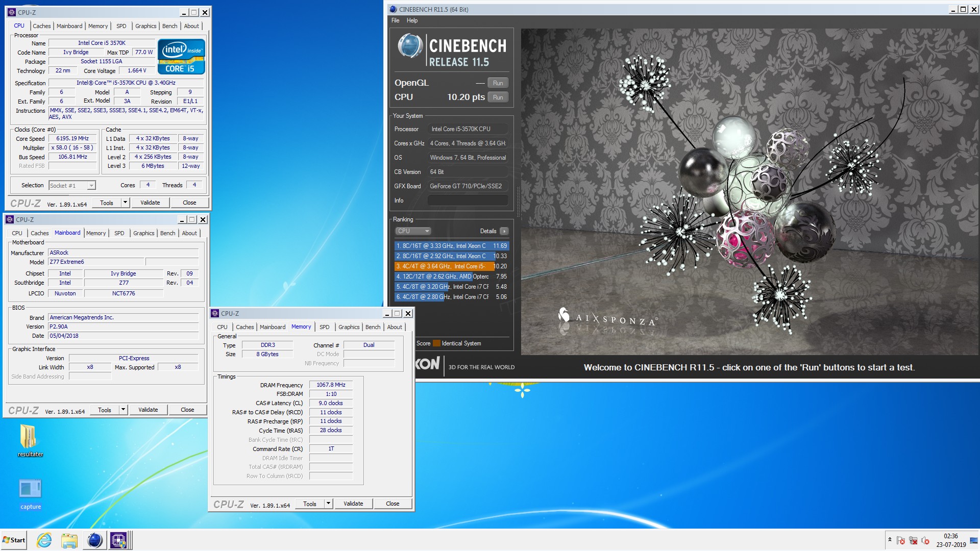
Task: Open Action Center flag tray icon
Action: coord(901,541)
